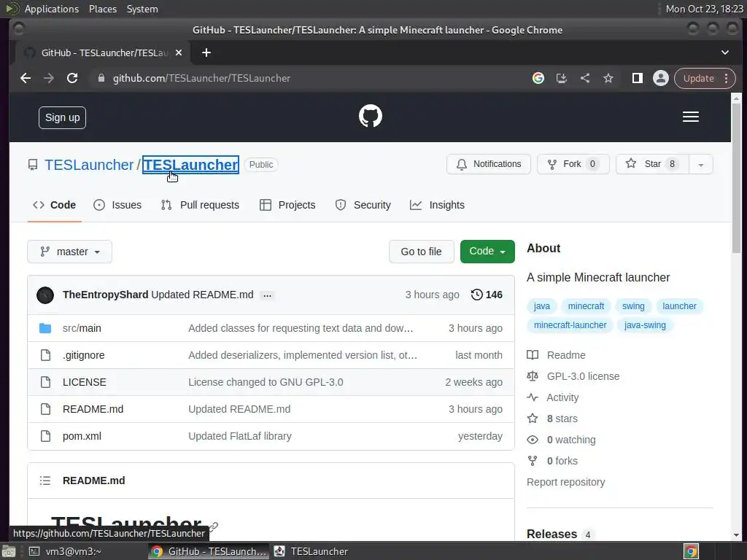Open the .gitignore file
The height and width of the screenshot is (560, 747).
tap(84, 355)
